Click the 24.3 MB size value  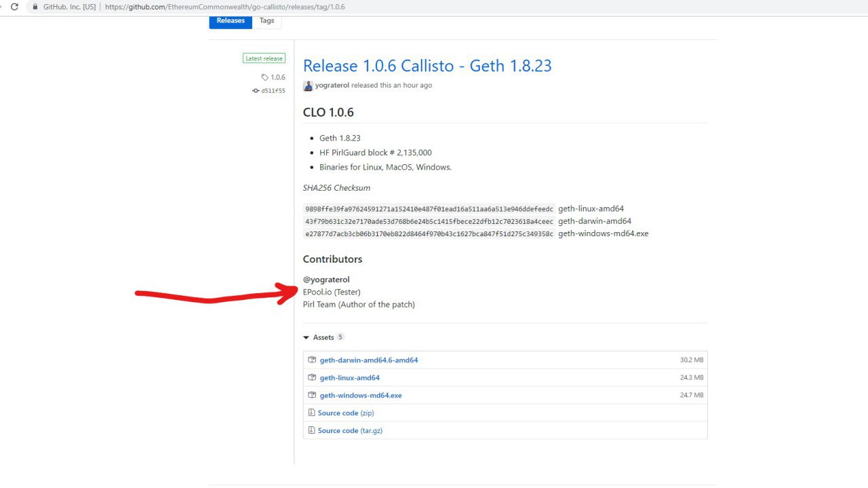coord(692,378)
